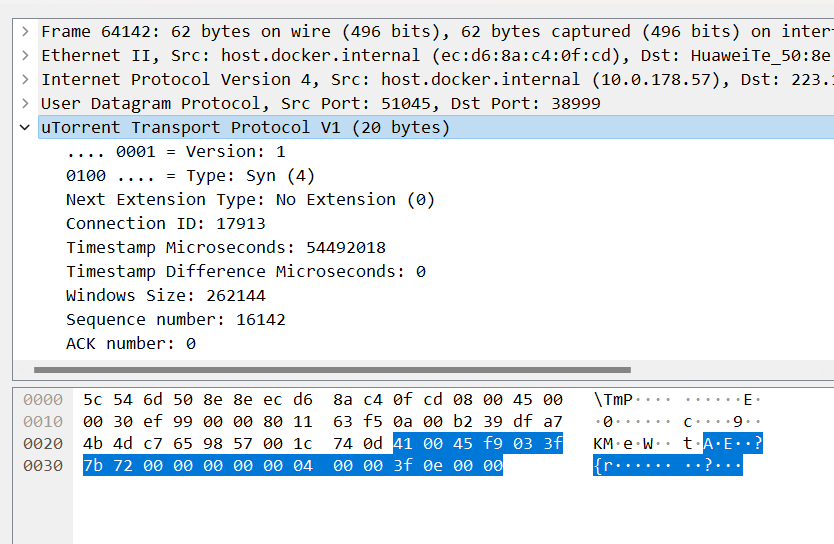This screenshot has height=544, width=834.
Task: Click hex offset 0020 row label
Action: point(43,443)
